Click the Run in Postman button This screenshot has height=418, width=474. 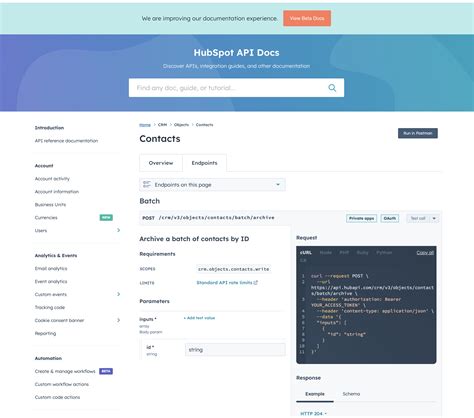coord(418,133)
